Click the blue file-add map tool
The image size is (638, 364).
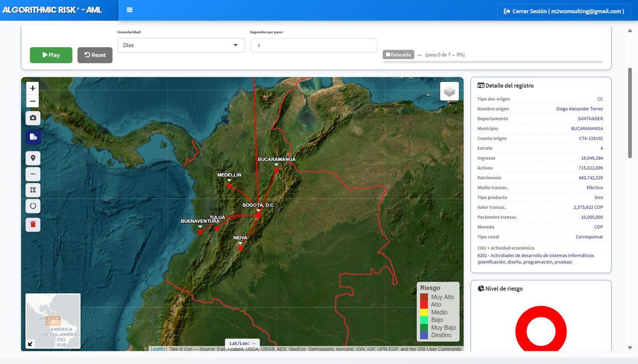(33, 137)
